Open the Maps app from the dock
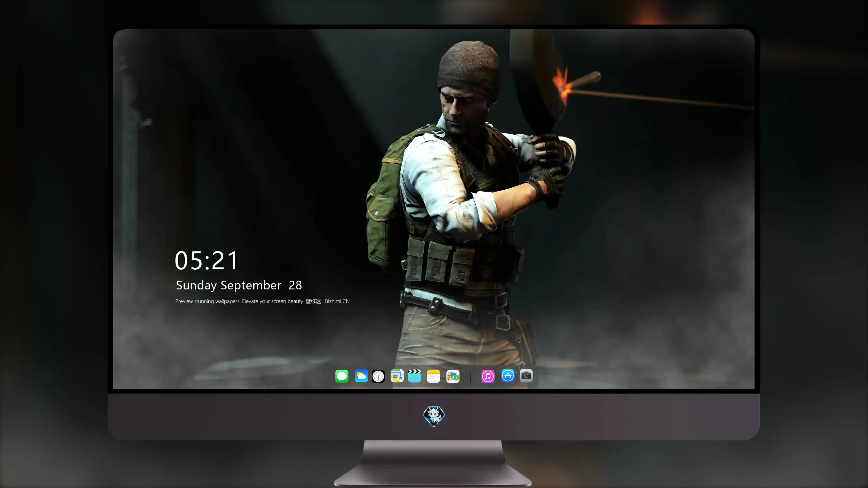Image resolution: width=868 pixels, height=488 pixels. 397,376
